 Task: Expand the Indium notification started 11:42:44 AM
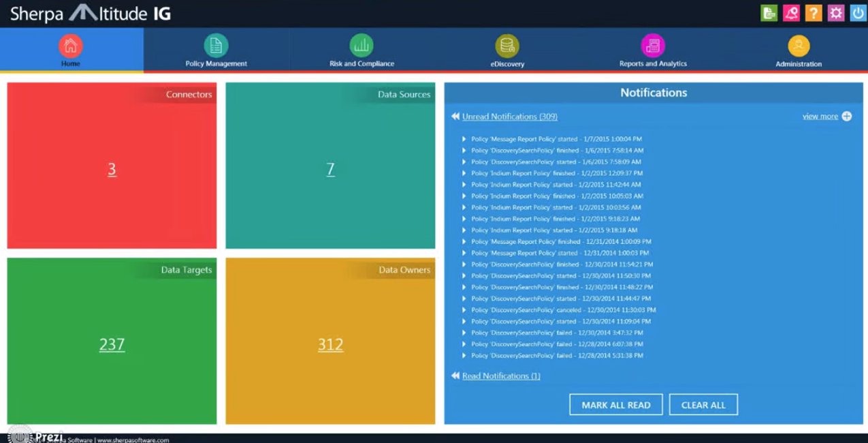464,185
